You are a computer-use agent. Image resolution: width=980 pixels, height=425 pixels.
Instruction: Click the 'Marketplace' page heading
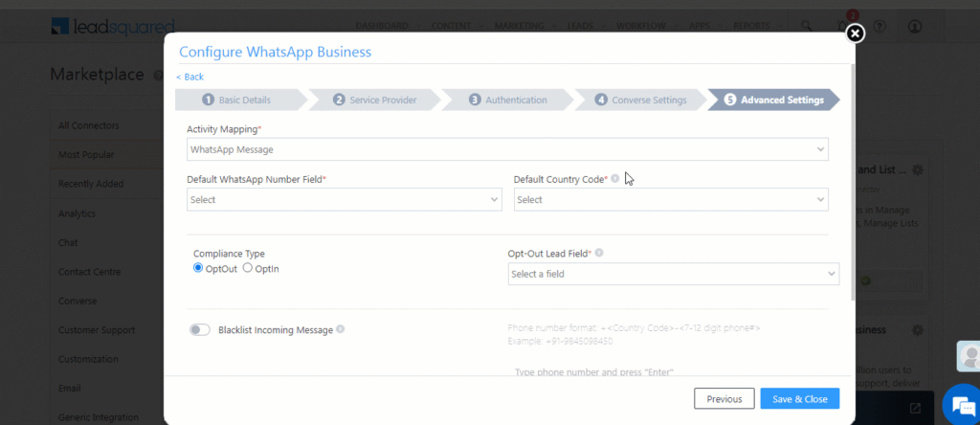[97, 75]
